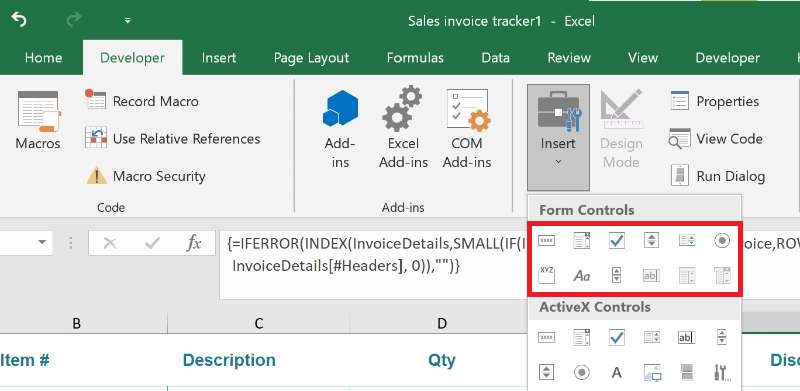Viewport: 800px width, 391px height.
Task: Confirm formula with the checkmark button
Action: point(152,243)
